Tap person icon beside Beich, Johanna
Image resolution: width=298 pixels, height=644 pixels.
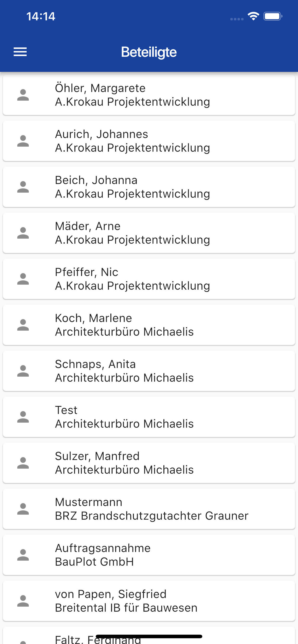pyautogui.click(x=23, y=187)
